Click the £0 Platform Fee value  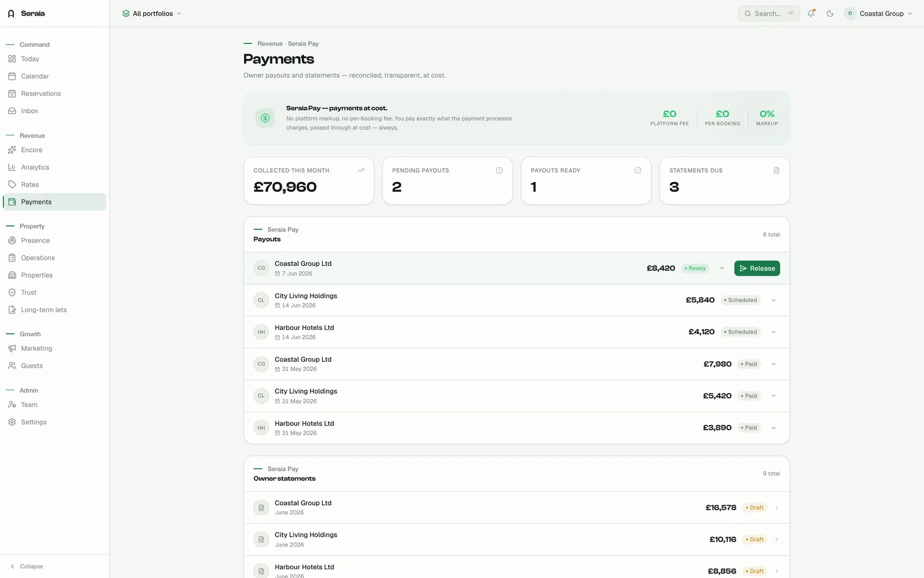coord(669,114)
